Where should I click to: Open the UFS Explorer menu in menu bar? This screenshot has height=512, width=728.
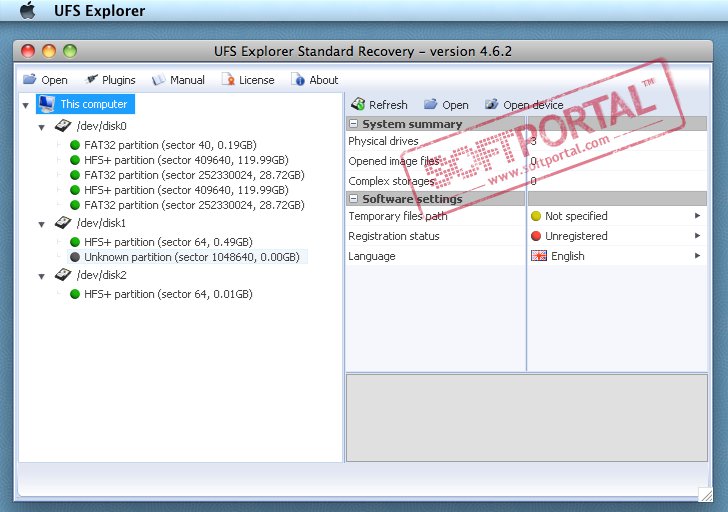[99, 11]
